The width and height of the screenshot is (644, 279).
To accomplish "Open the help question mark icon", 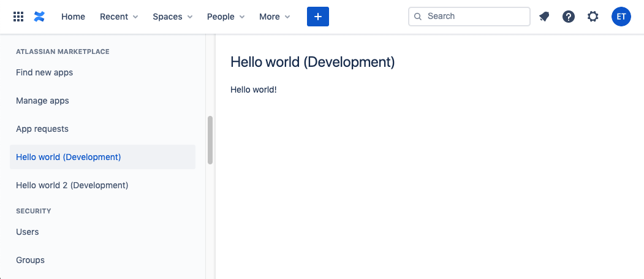I will pos(569,17).
